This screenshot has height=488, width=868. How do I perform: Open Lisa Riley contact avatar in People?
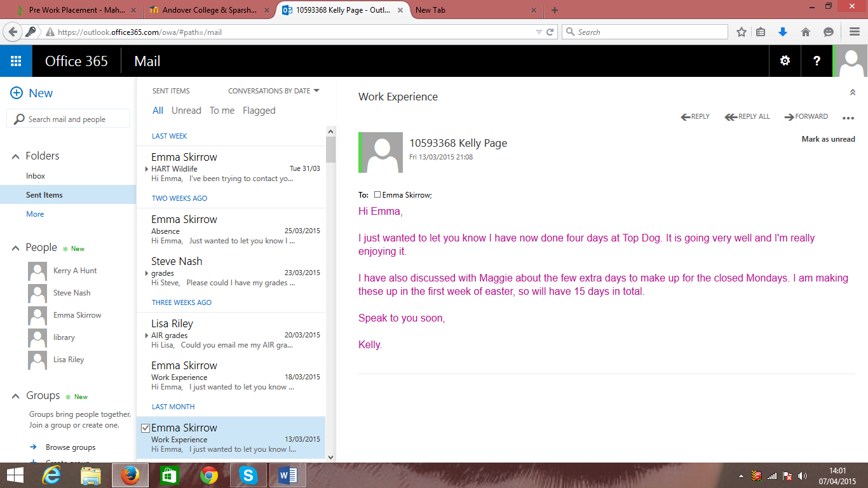pos(37,360)
